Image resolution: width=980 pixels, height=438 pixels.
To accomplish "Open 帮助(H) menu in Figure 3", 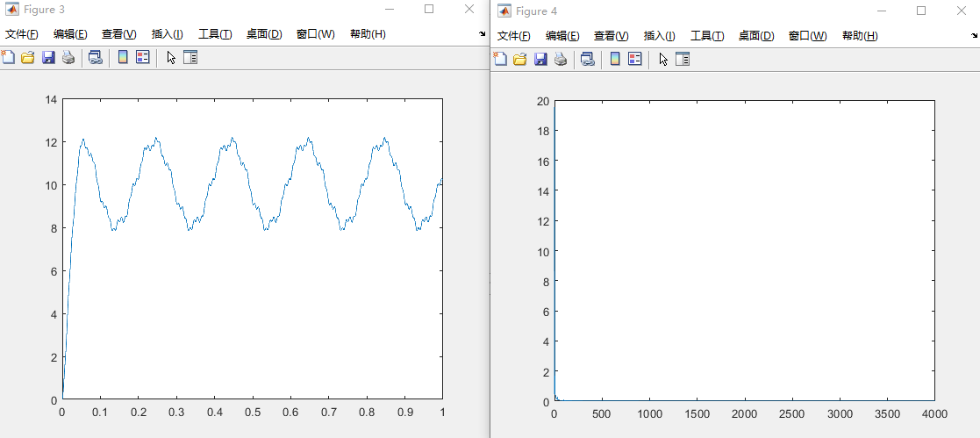I will 368,34.
